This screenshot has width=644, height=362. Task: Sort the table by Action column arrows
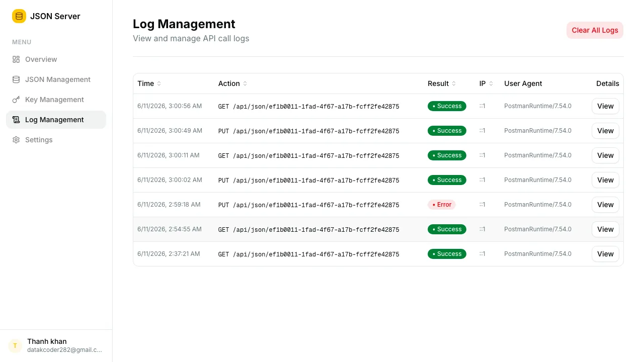(245, 83)
